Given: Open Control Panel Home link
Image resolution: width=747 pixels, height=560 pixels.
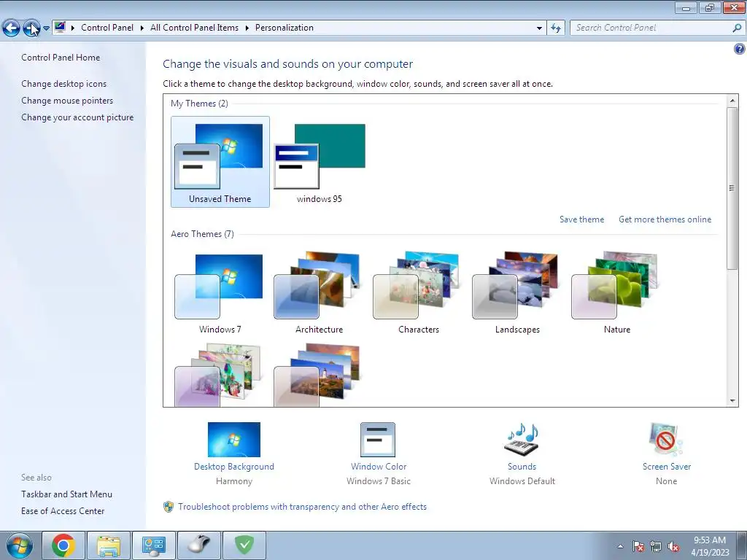Looking at the screenshot, I should (x=61, y=57).
